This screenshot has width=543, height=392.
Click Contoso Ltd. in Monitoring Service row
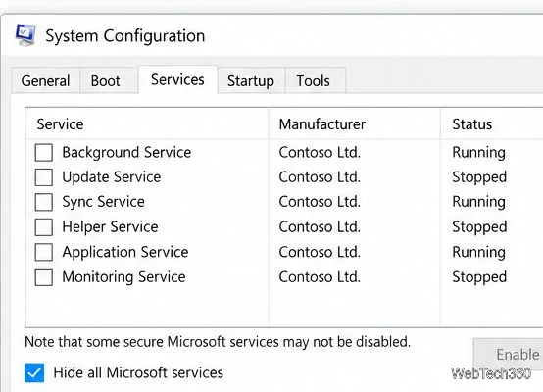pos(320,277)
